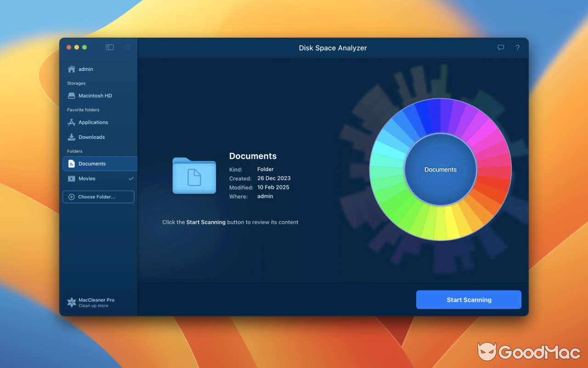
Task: Click the admin home icon
Action: [71, 69]
